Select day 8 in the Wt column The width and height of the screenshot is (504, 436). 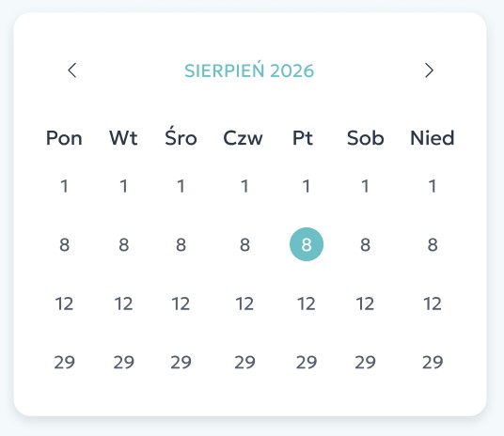pos(124,245)
